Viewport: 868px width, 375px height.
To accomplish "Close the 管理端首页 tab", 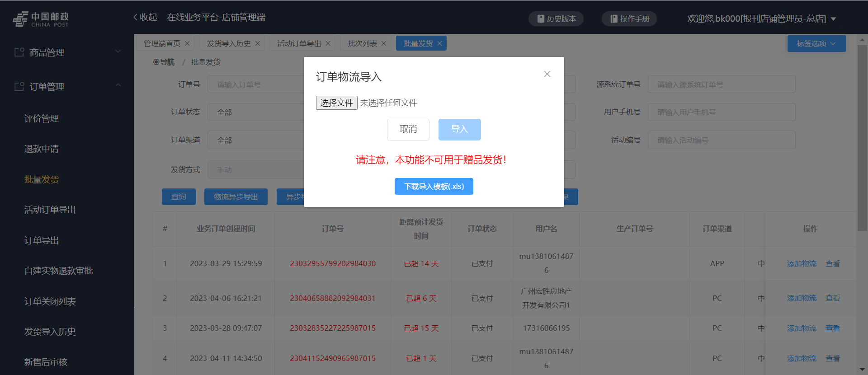I will [187, 43].
